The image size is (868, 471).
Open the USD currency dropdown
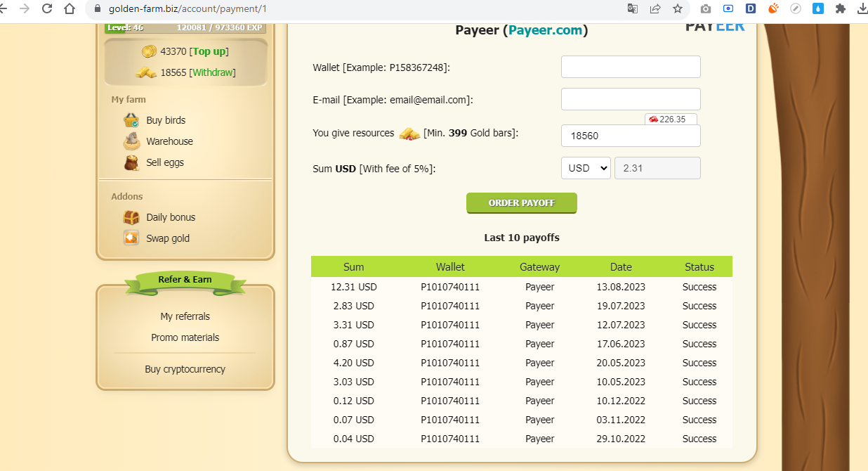586,168
